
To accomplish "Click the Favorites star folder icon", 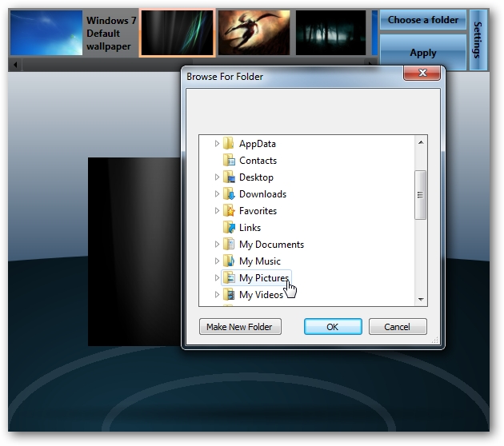I will tap(229, 210).
